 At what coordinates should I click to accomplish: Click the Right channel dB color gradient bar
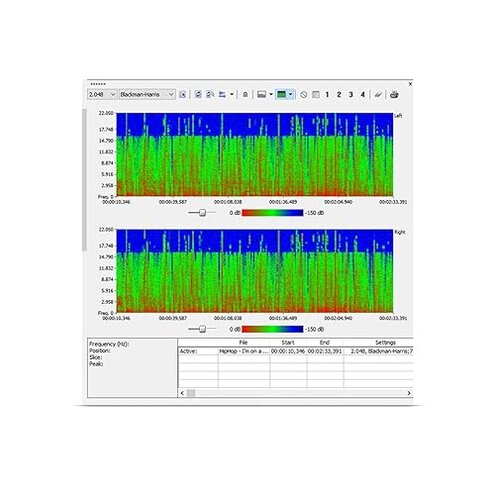(273, 329)
